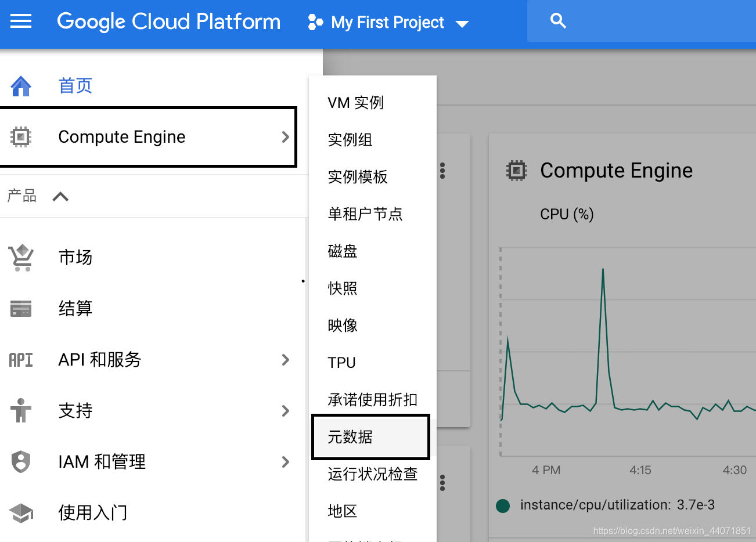
Task: Open 市场 marketplace
Action: coord(75,257)
